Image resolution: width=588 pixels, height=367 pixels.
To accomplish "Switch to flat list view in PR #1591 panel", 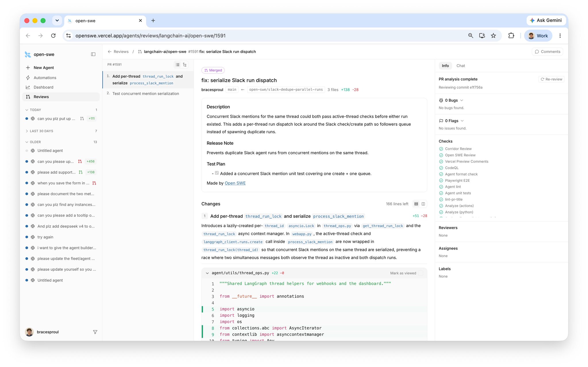I will (x=178, y=65).
